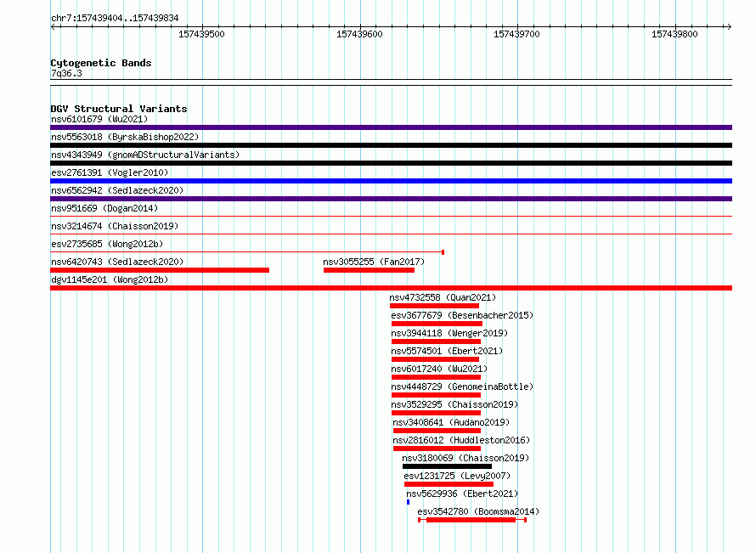The height and width of the screenshot is (553, 756).
Task: Click the small blue nsv5629936 marker
Action: [x=408, y=502]
